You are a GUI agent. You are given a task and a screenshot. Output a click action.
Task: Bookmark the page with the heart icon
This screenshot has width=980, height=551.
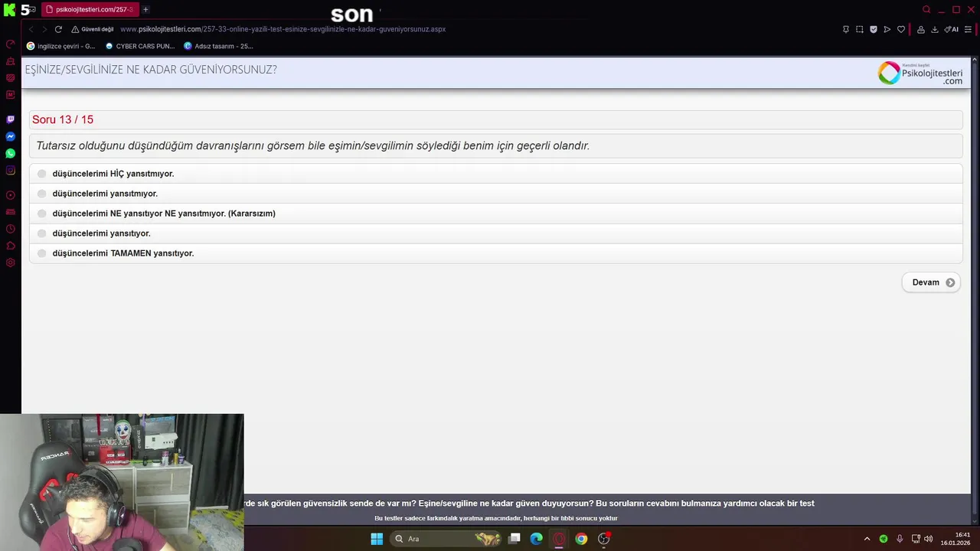(901, 29)
